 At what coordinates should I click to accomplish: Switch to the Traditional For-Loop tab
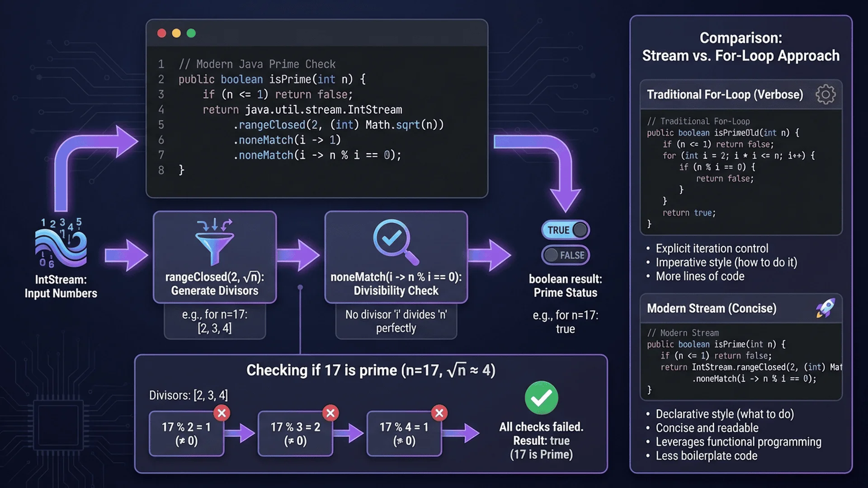pos(725,94)
